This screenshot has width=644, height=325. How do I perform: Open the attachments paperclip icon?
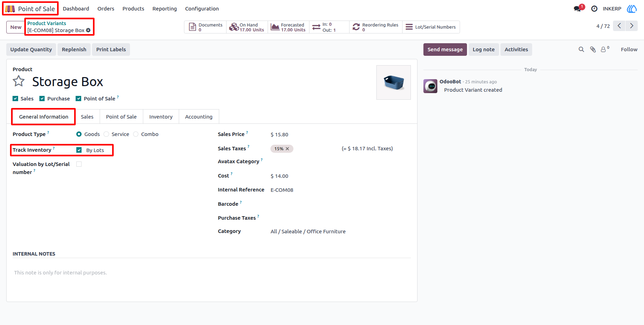[593, 50]
